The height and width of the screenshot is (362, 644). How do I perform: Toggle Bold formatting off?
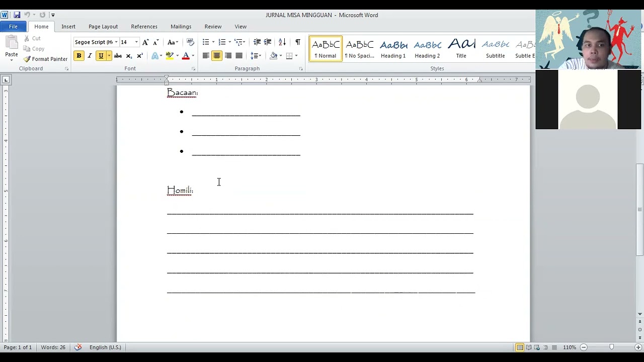tap(78, 56)
